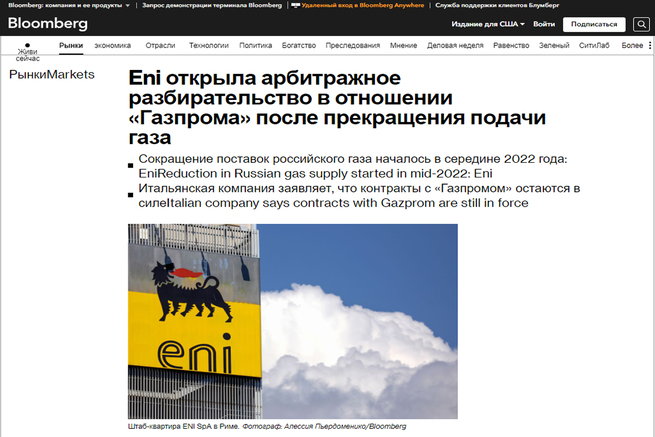
Task: Open the 'Издание для США' edition dropdown
Action: point(487,24)
